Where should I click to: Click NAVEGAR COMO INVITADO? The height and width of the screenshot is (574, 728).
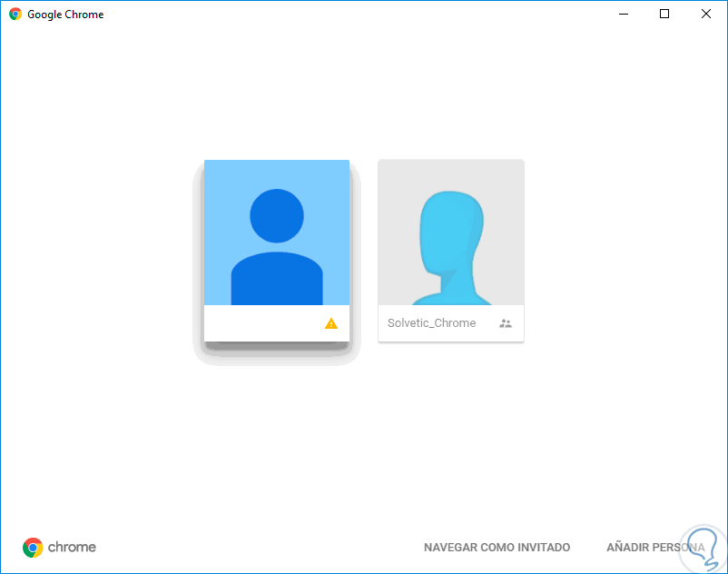point(497,548)
